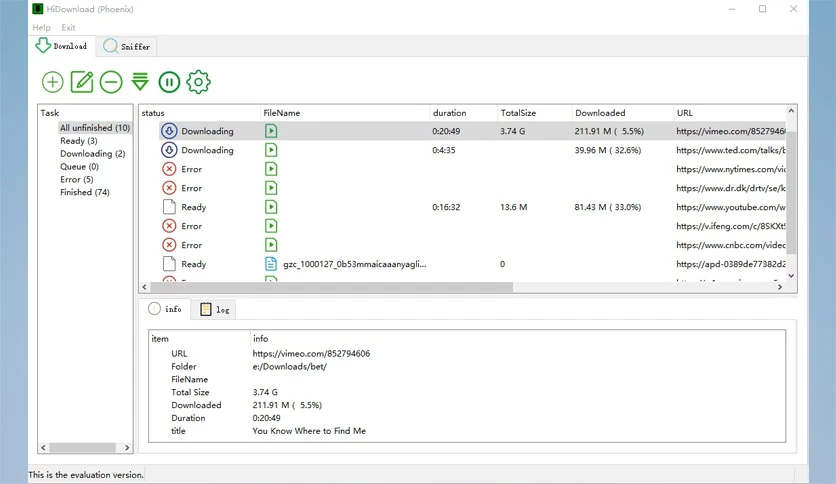Click Task panel scroll right arrow
Screen dimensions: 836x484
(x=127, y=448)
